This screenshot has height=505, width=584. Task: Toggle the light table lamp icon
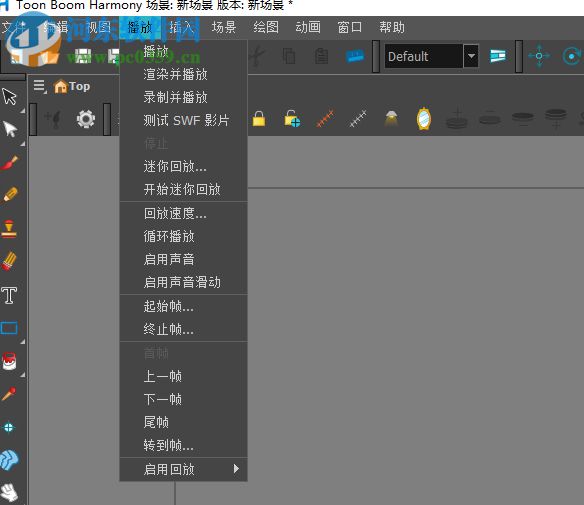point(391,118)
